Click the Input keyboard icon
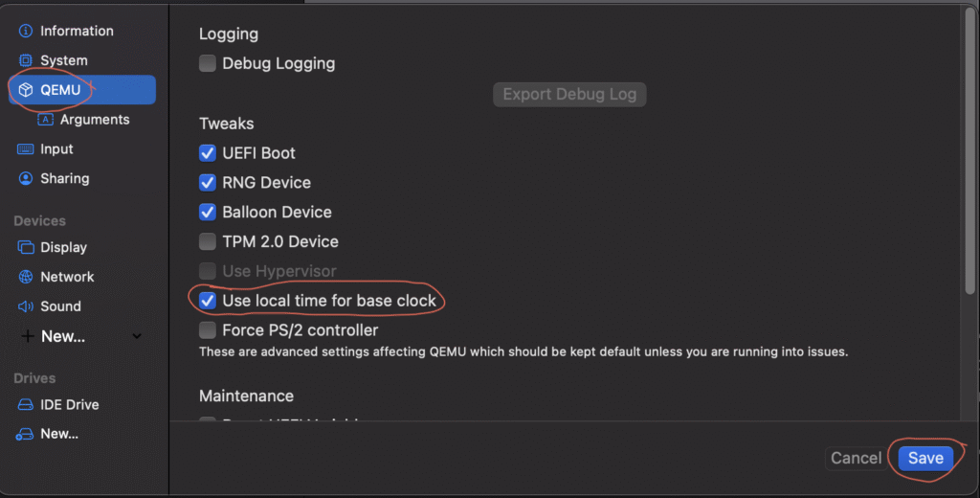 (x=26, y=149)
